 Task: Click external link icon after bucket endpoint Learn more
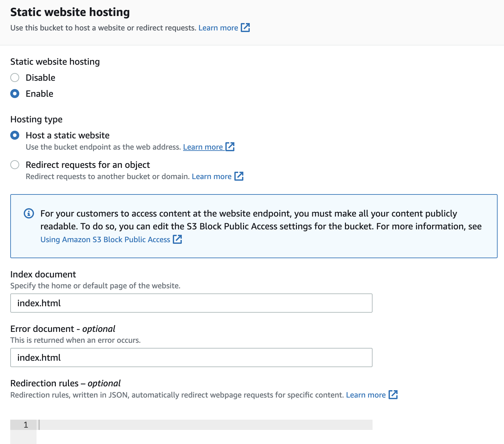[230, 147]
